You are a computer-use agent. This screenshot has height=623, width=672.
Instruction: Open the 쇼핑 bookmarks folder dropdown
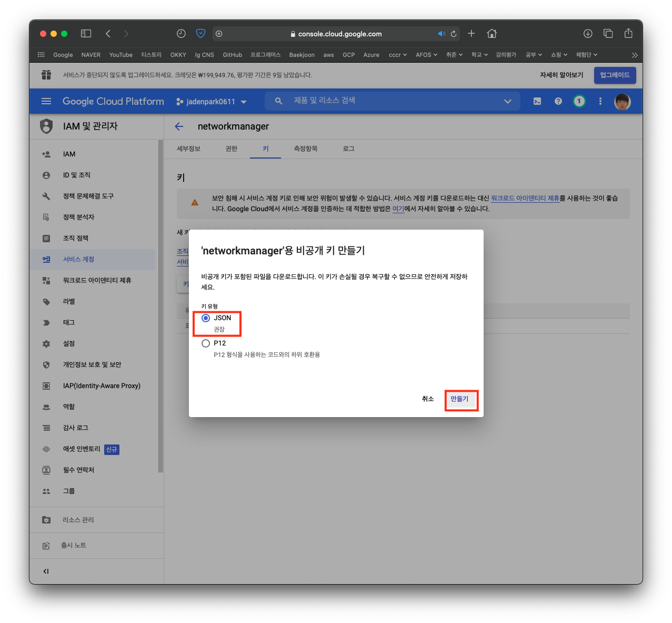pyautogui.click(x=559, y=55)
